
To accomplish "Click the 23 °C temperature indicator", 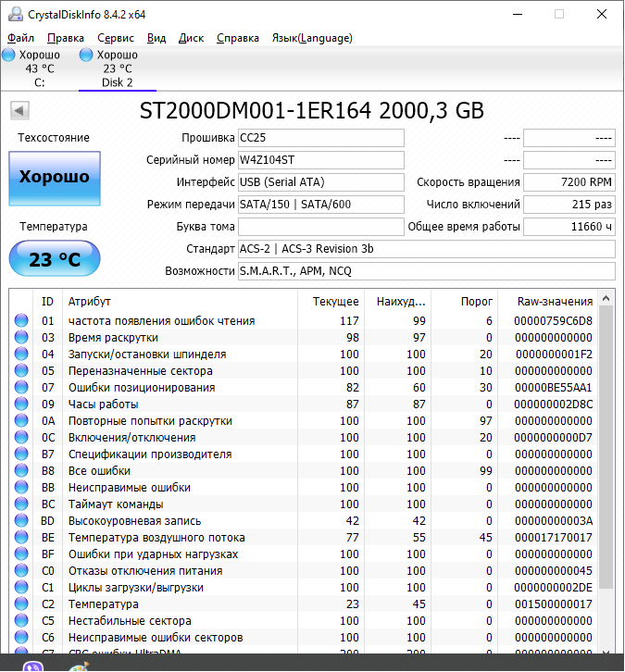I will click(54, 259).
